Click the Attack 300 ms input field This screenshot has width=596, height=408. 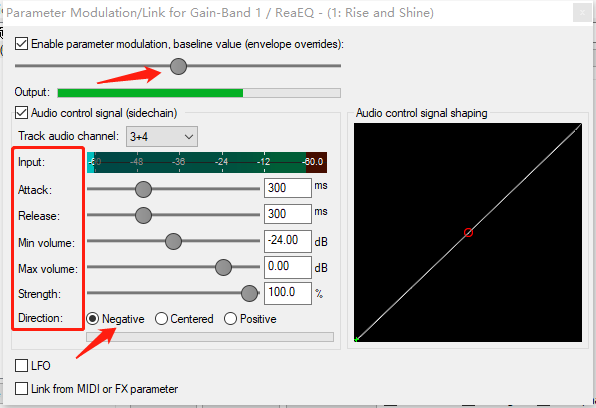pyautogui.click(x=288, y=188)
